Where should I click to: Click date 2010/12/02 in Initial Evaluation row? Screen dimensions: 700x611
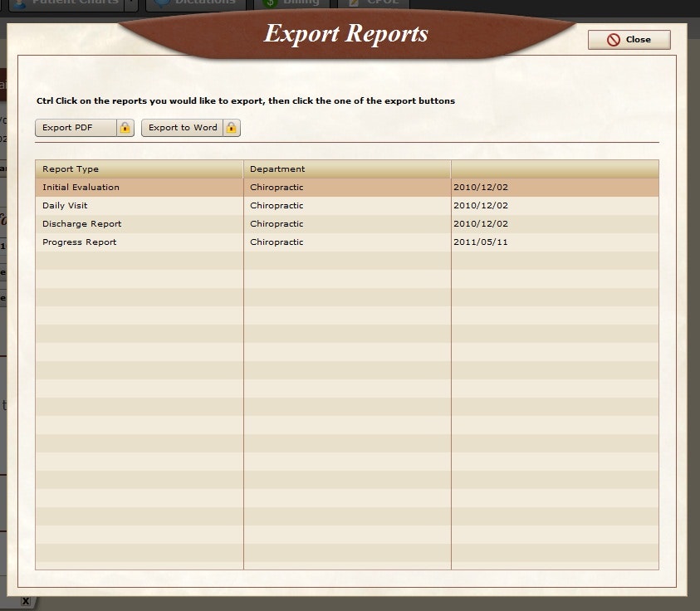[x=481, y=188]
